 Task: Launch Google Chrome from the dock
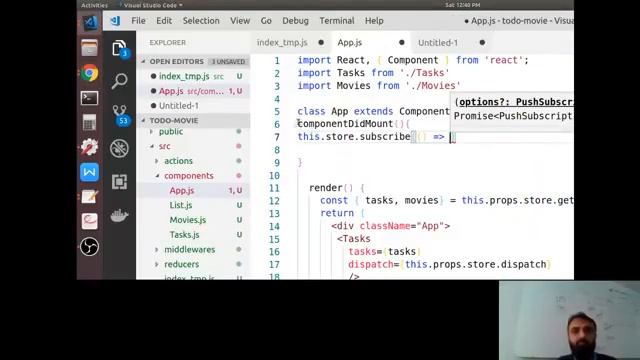89,73
